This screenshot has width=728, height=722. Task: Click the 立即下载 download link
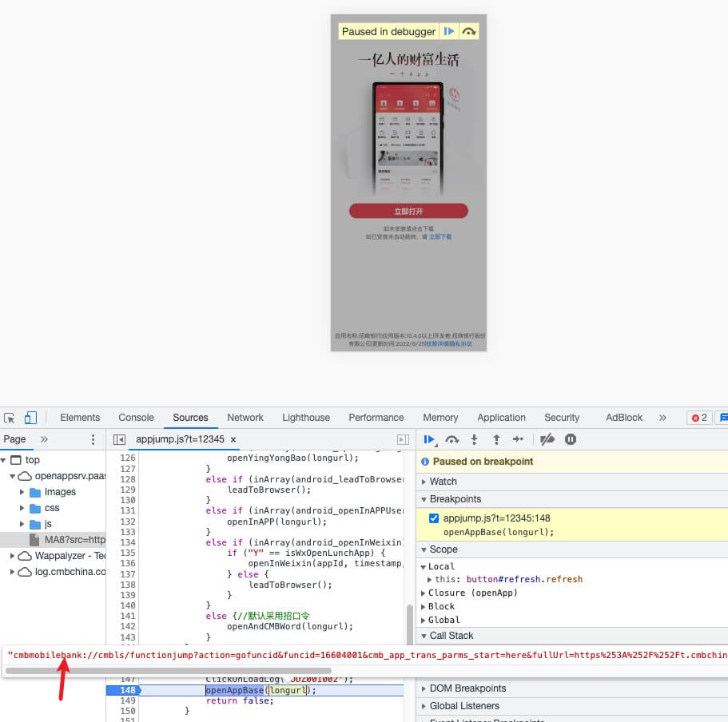tap(440, 237)
